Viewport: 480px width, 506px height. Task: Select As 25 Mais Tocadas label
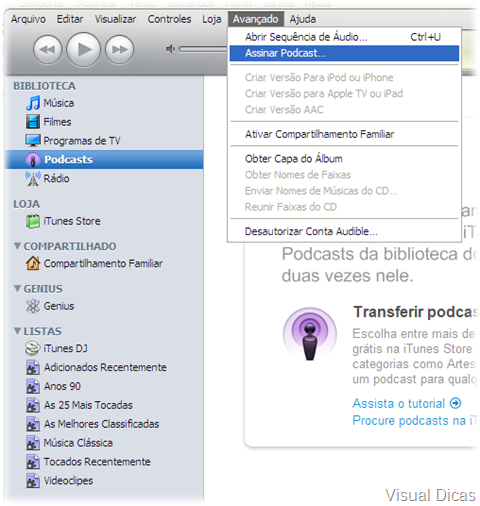click(88, 405)
